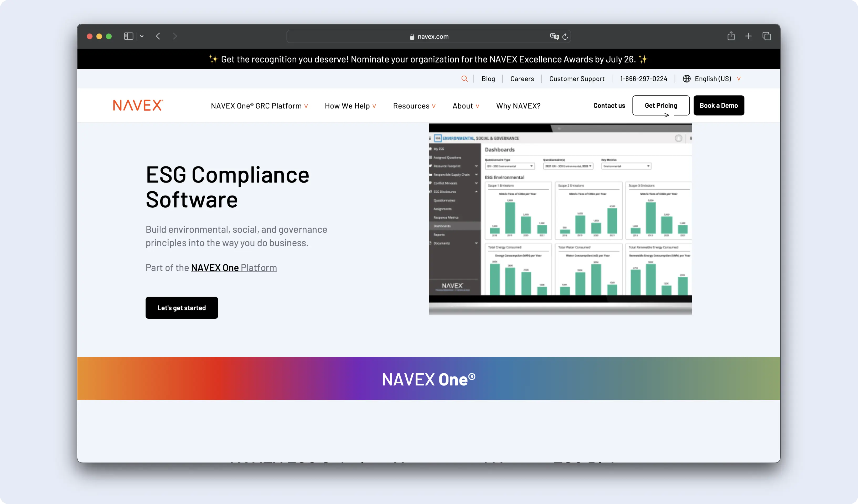
Task: Click the NAVEX logo
Action: (138, 106)
